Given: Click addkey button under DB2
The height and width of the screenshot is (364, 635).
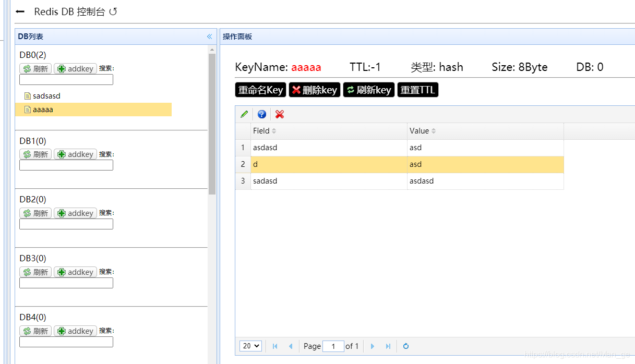Looking at the screenshot, I should (x=75, y=213).
